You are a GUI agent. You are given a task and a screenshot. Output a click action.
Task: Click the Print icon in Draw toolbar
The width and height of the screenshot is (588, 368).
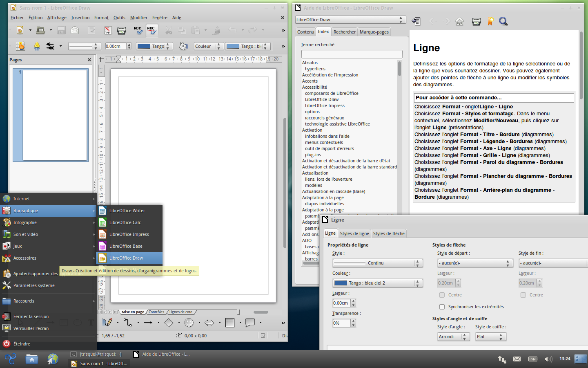coord(122,30)
